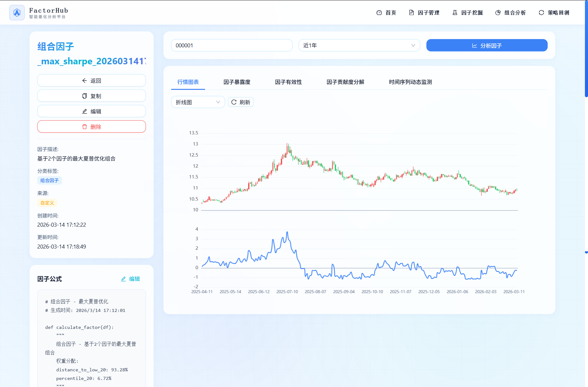Click the 策略回测 refresh-cycle icon
The image size is (588, 387).
(x=541, y=13)
